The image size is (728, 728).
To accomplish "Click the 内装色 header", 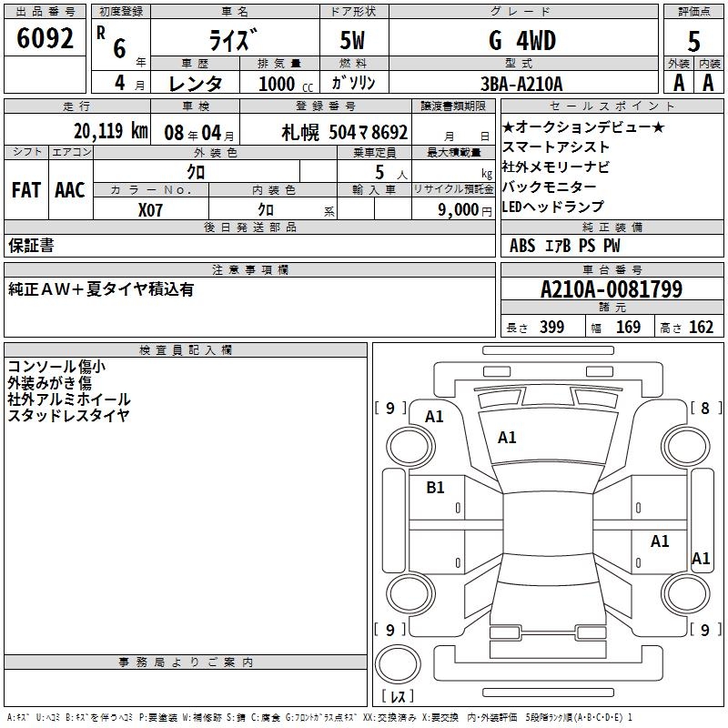I will click(x=274, y=190).
